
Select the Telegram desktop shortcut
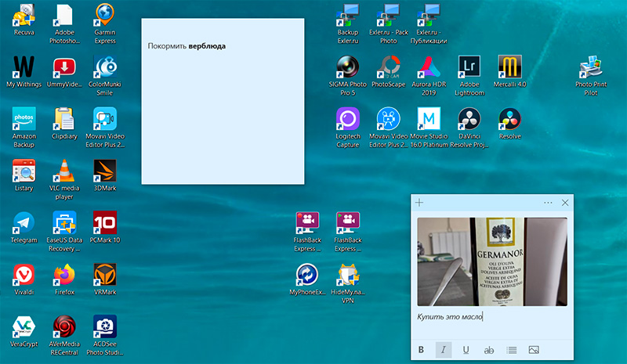tap(24, 224)
